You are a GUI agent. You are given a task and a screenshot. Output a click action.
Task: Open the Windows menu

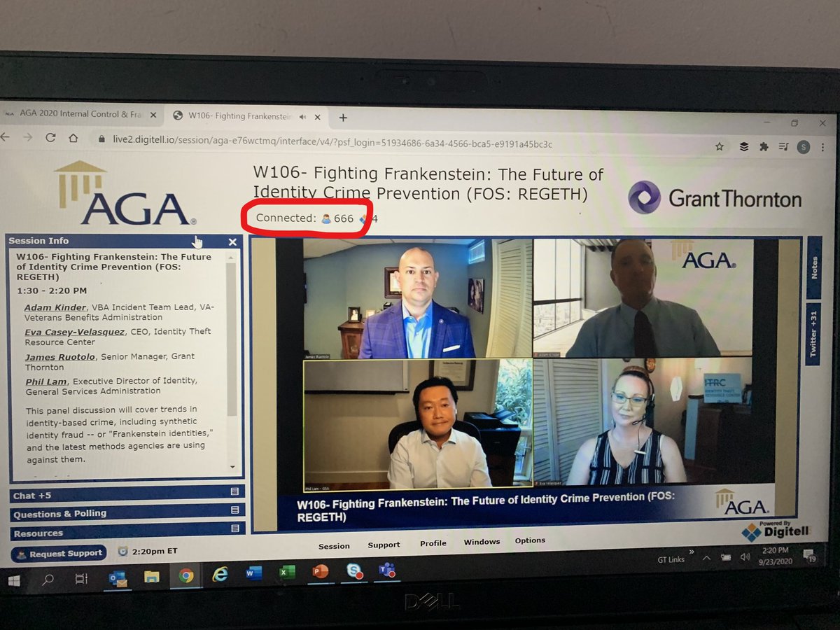(x=482, y=542)
